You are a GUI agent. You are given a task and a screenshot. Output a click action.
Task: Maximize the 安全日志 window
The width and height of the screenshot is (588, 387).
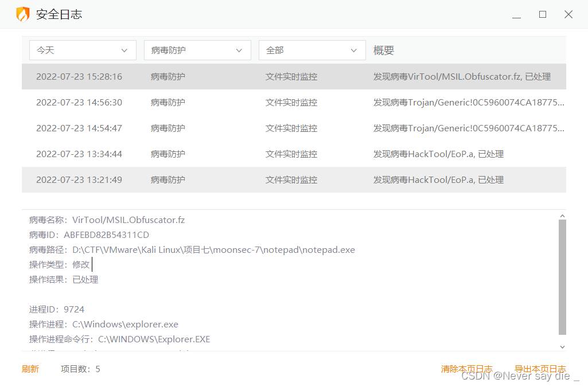click(x=543, y=14)
